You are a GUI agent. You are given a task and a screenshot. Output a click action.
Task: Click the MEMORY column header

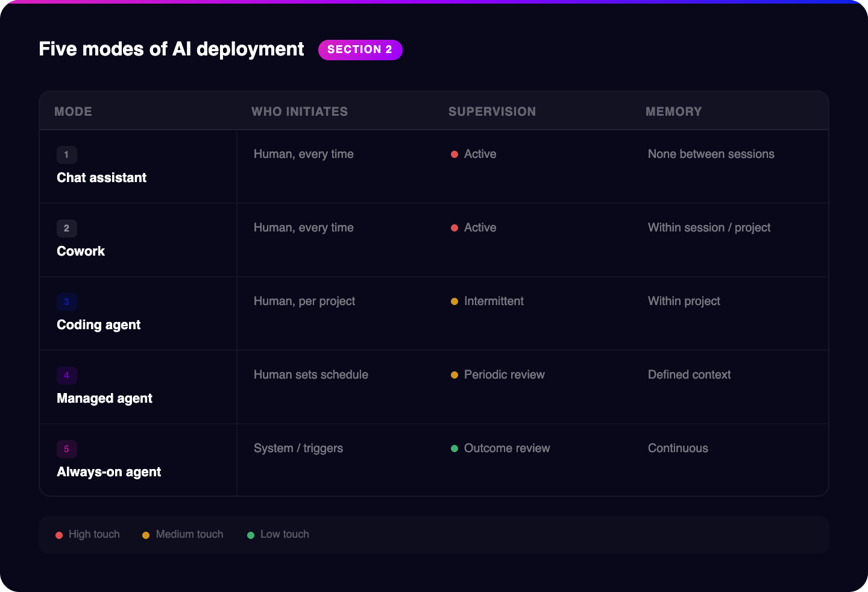tap(674, 112)
